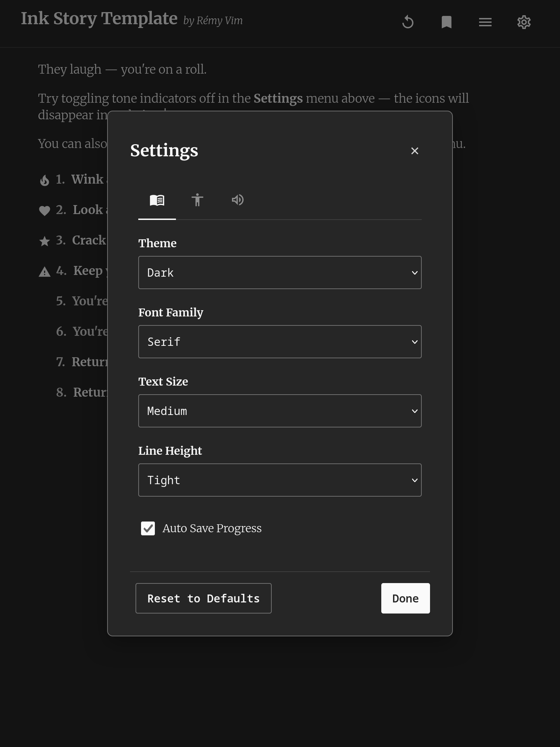
Task: Open the audio settings tab
Action: click(238, 200)
